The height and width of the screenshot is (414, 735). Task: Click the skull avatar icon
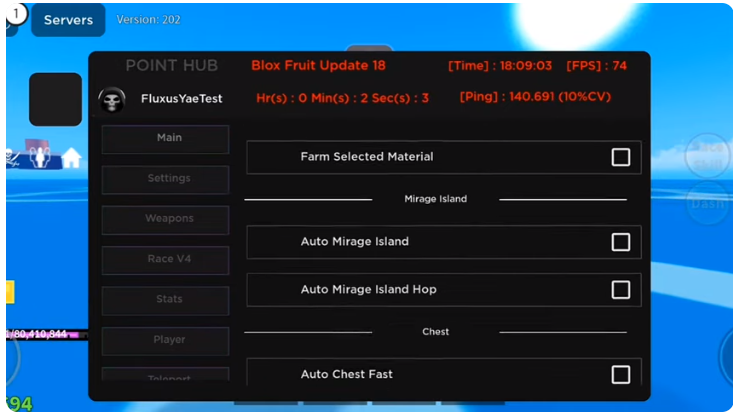(112, 99)
